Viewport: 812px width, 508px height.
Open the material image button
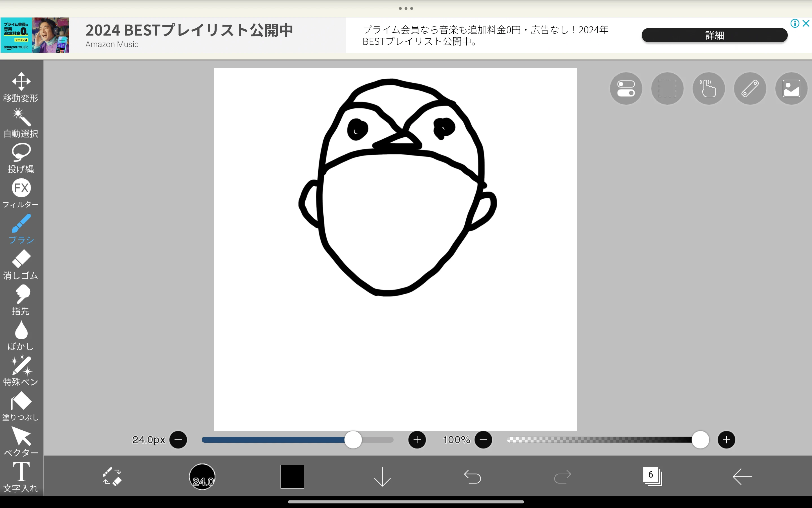tap(791, 88)
